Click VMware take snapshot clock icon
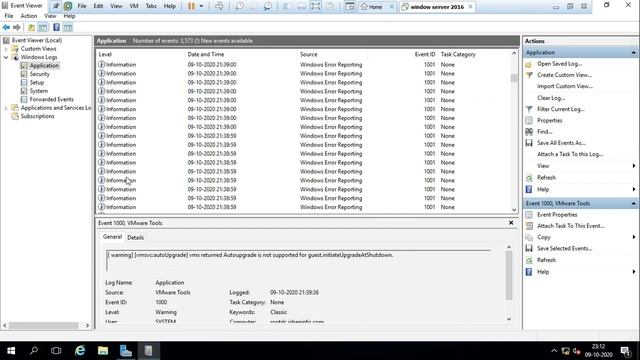640x360 pixels. [239, 6]
